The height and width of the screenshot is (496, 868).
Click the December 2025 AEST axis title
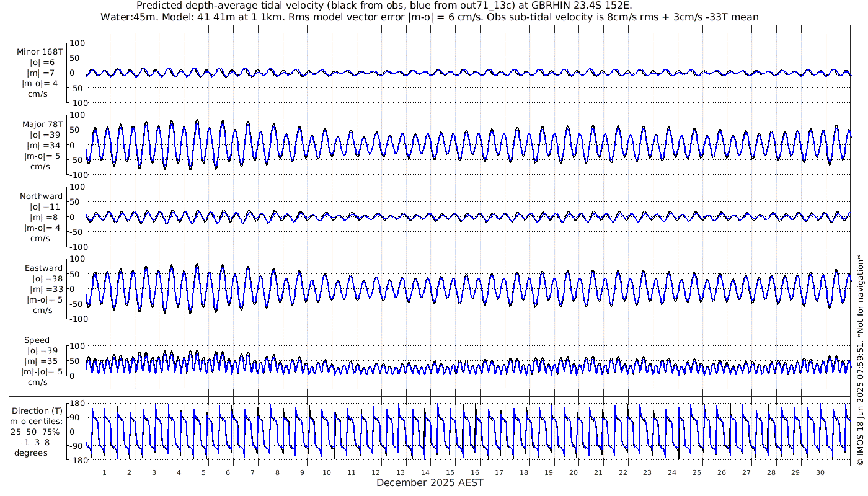(x=430, y=483)
